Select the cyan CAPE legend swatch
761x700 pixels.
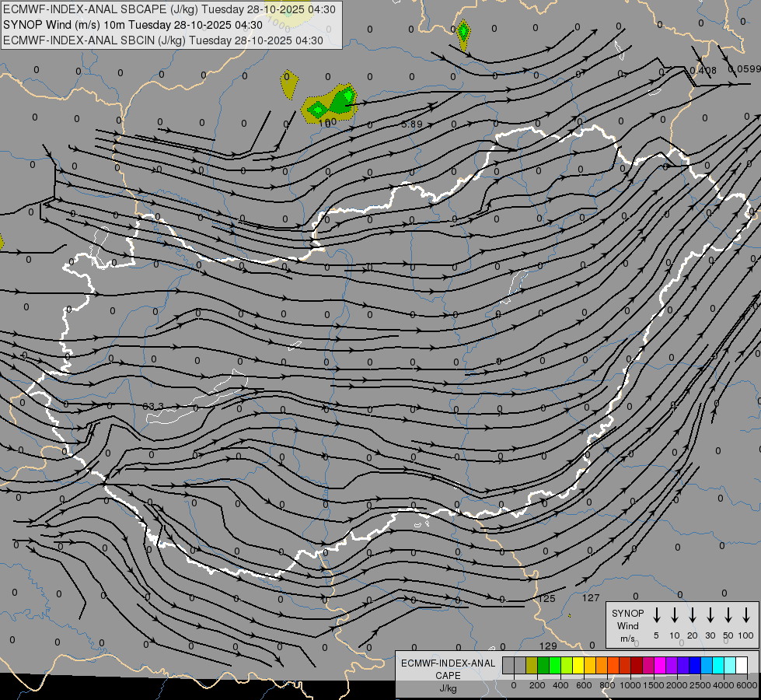pos(717,665)
